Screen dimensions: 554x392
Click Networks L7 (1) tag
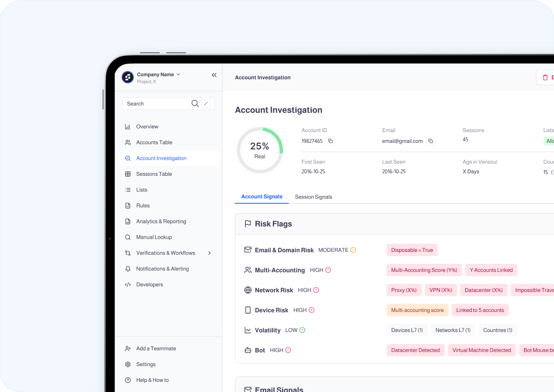pyautogui.click(x=453, y=330)
